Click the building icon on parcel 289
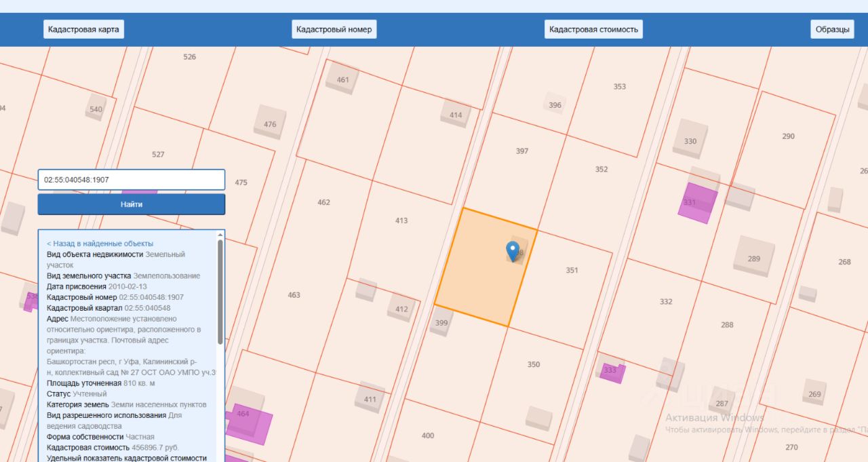The width and height of the screenshot is (868, 462). point(753,256)
